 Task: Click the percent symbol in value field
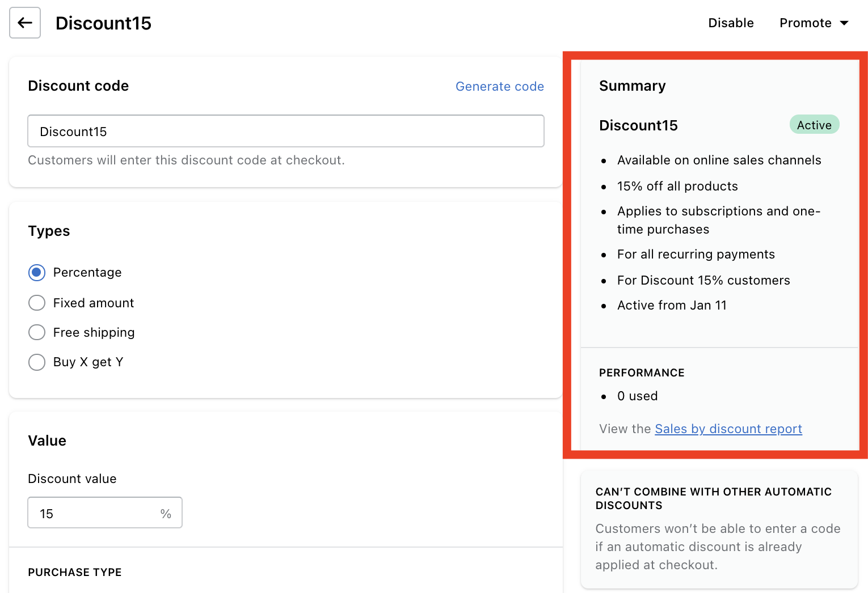(x=166, y=514)
